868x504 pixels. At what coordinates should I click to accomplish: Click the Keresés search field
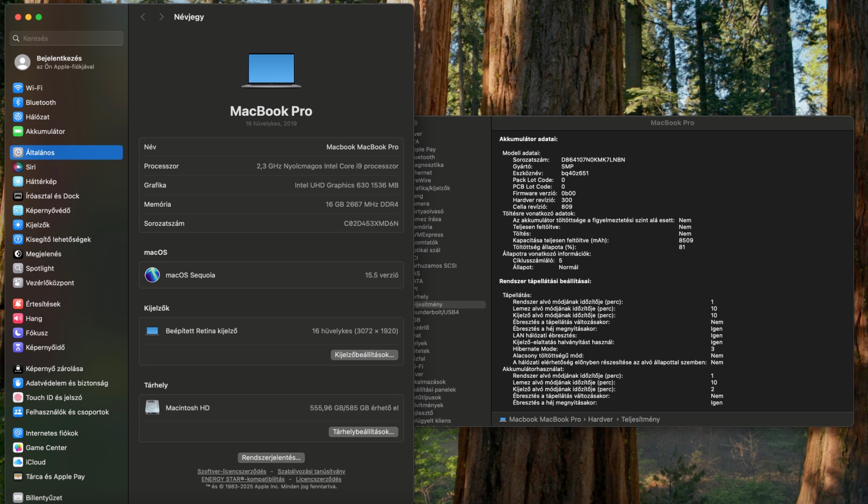[x=66, y=38]
